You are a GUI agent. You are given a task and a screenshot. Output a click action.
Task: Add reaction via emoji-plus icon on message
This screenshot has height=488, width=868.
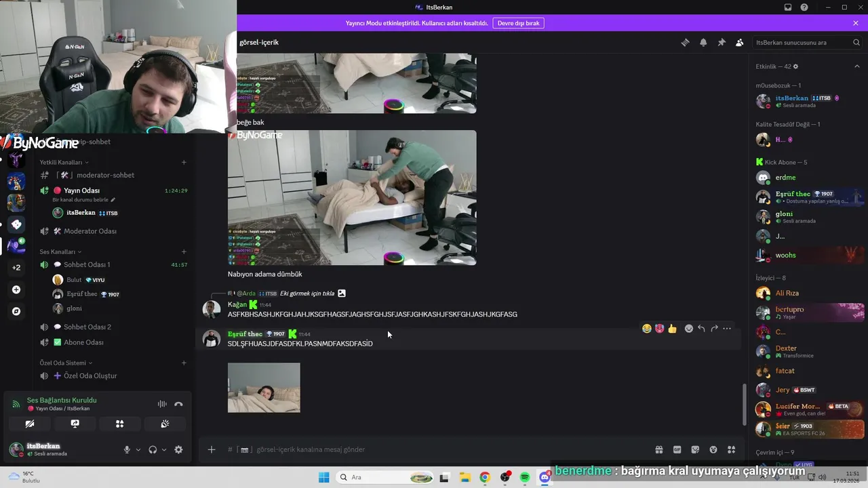(688, 329)
